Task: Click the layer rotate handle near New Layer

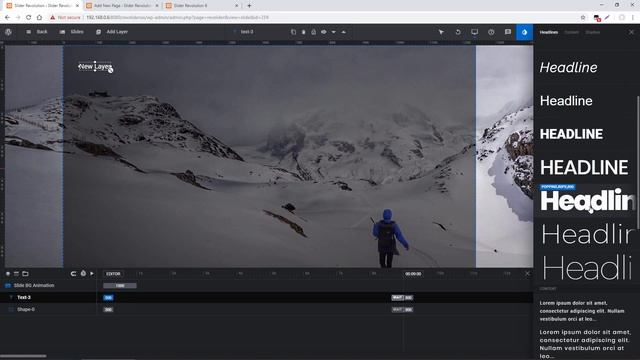Action: [x=111, y=70]
